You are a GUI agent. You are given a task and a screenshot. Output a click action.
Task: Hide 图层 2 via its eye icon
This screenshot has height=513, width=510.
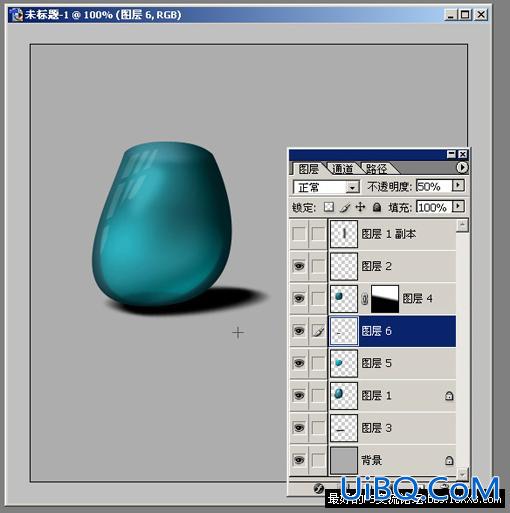[x=299, y=266]
